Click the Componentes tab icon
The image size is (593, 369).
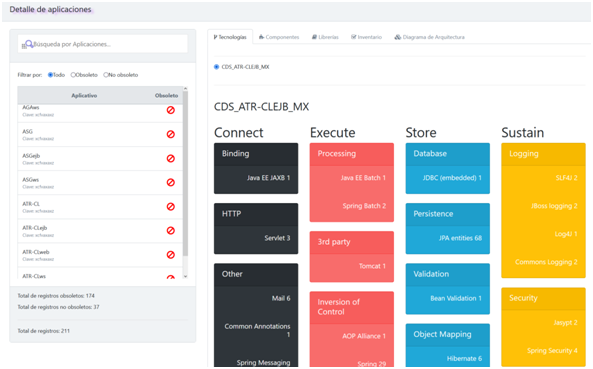[261, 37]
